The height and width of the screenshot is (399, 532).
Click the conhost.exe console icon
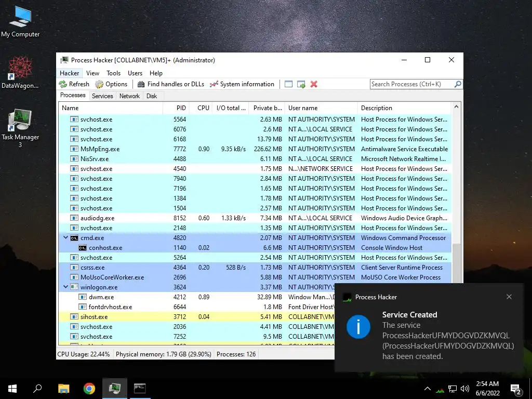[x=83, y=248]
